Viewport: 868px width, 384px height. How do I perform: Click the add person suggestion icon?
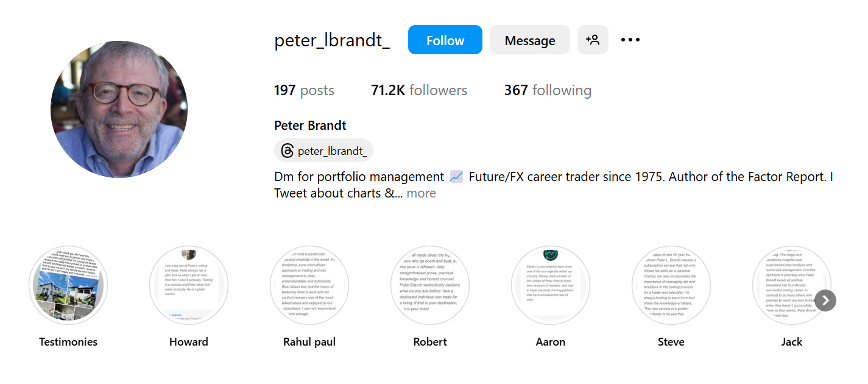click(593, 39)
